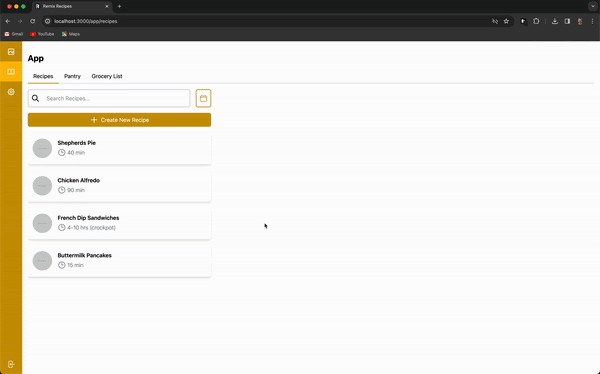600x374 pixels.
Task: Reload the page with browser refresh
Action: coord(33,21)
